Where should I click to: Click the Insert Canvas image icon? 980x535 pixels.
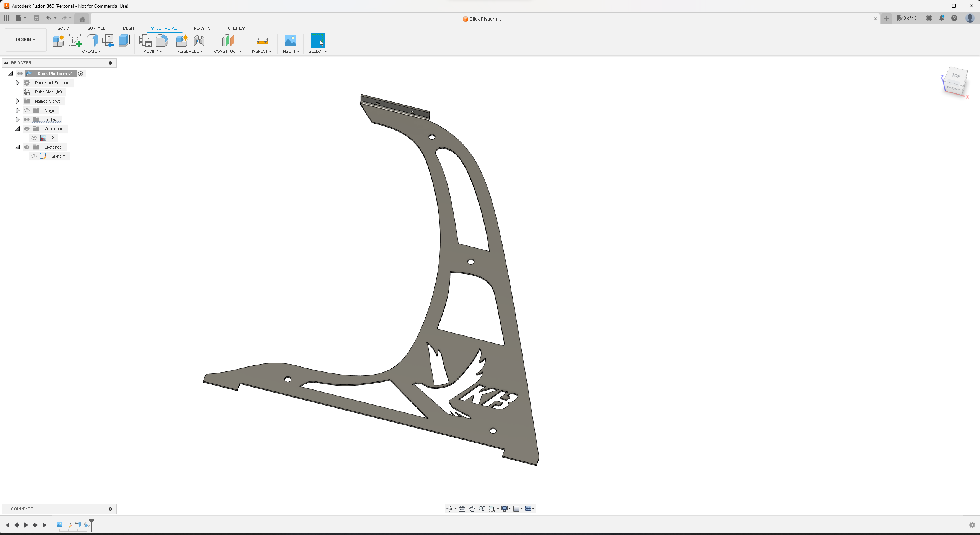(x=290, y=41)
